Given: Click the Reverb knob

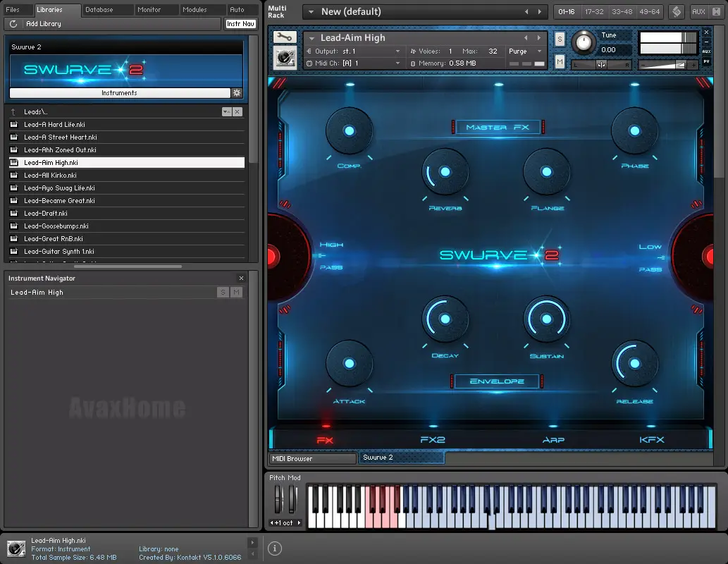Looking at the screenshot, I should [x=445, y=172].
